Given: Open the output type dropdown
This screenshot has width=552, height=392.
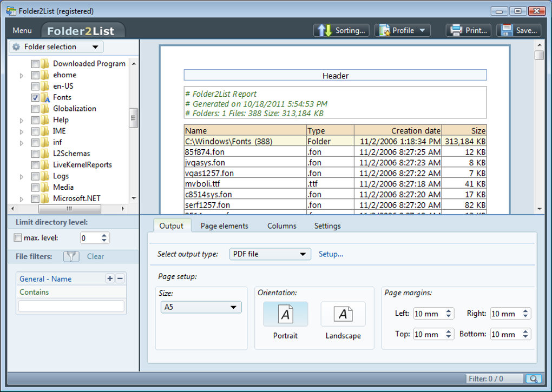Looking at the screenshot, I should point(270,254).
